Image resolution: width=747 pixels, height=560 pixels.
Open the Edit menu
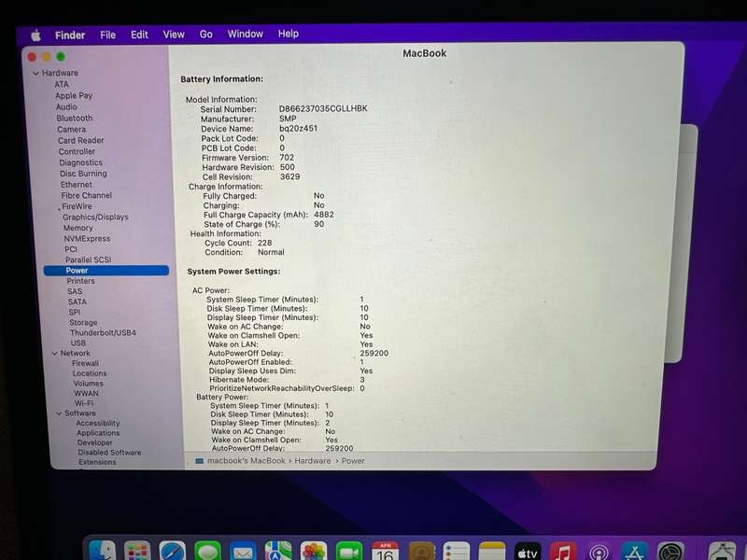tap(139, 35)
